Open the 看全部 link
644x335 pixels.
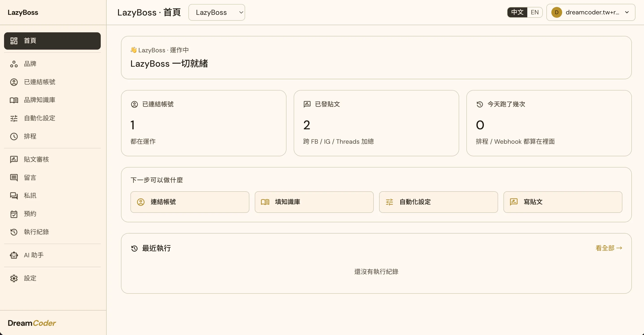click(609, 248)
